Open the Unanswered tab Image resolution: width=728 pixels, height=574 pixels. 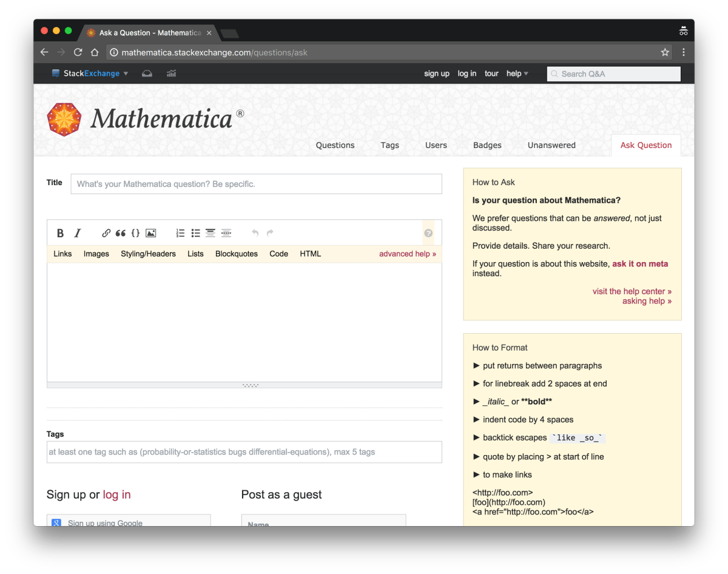(551, 145)
